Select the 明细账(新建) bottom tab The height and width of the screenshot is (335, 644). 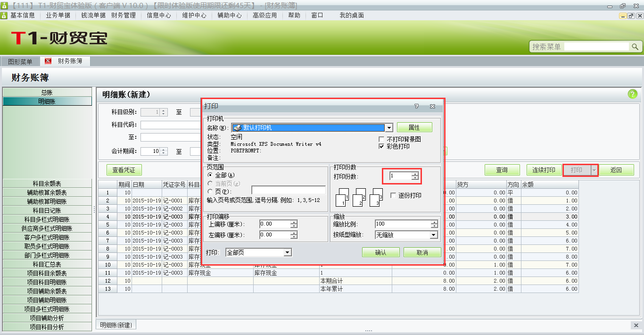[x=116, y=325]
